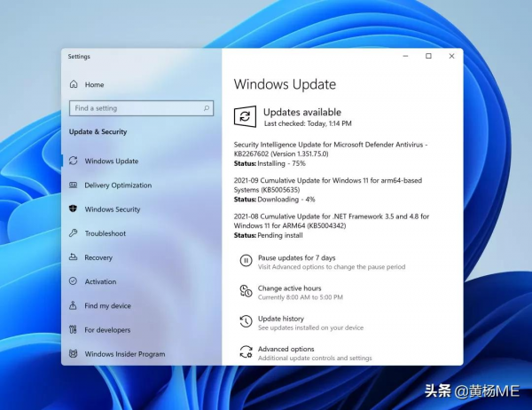The height and width of the screenshot is (410, 532).
Task: Click the Status: Pending install text
Action: coord(268,235)
